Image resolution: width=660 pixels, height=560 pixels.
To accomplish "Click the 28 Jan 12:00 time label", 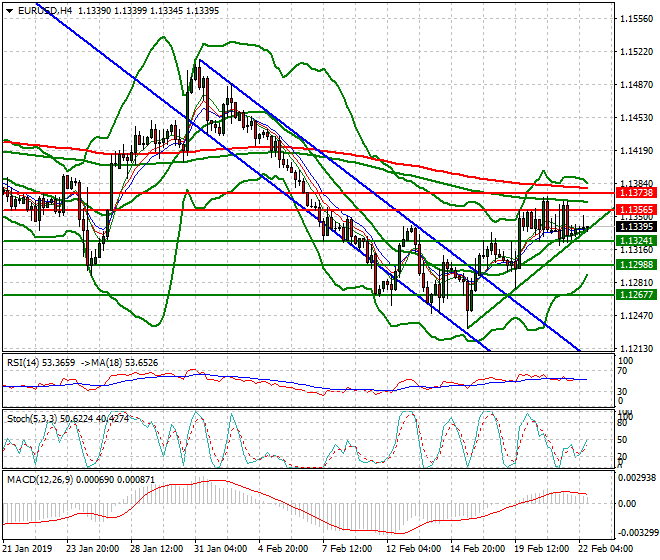I will (x=157, y=549).
